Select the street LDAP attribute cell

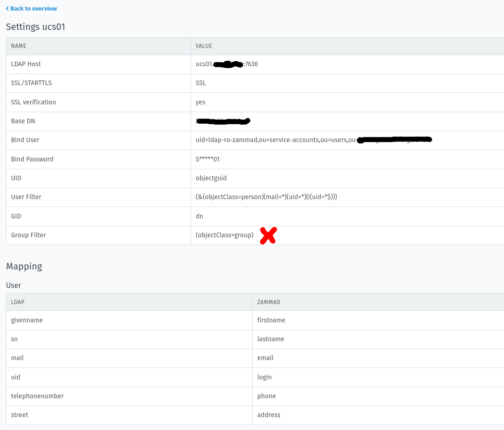point(20,415)
